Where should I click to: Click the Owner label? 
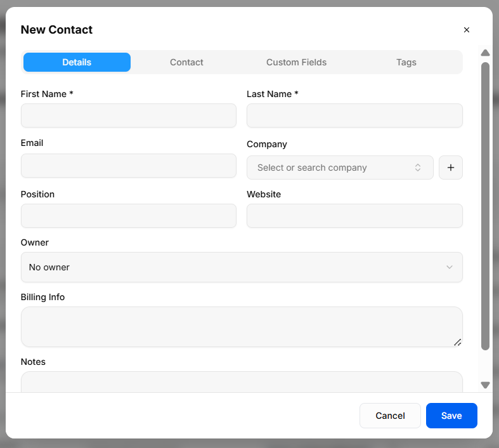(35, 242)
